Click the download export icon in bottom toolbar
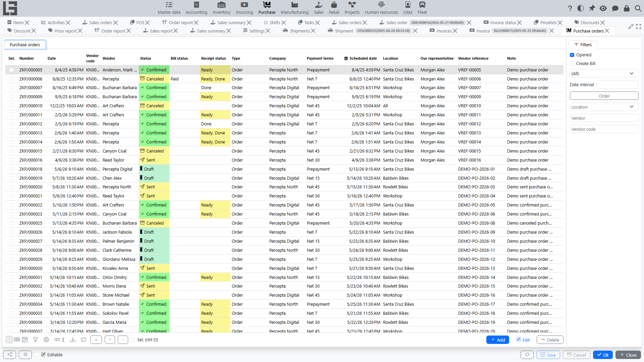The image size is (644, 362). pos(72,340)
